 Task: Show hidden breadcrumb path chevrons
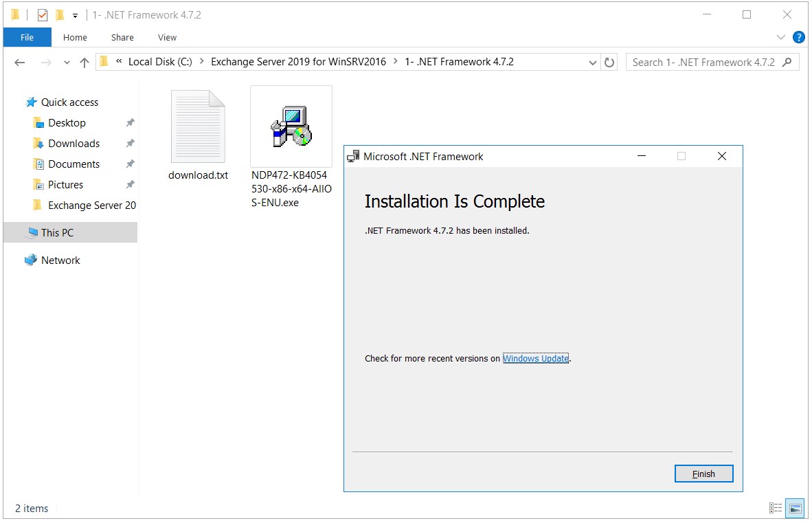click(119, 62)
